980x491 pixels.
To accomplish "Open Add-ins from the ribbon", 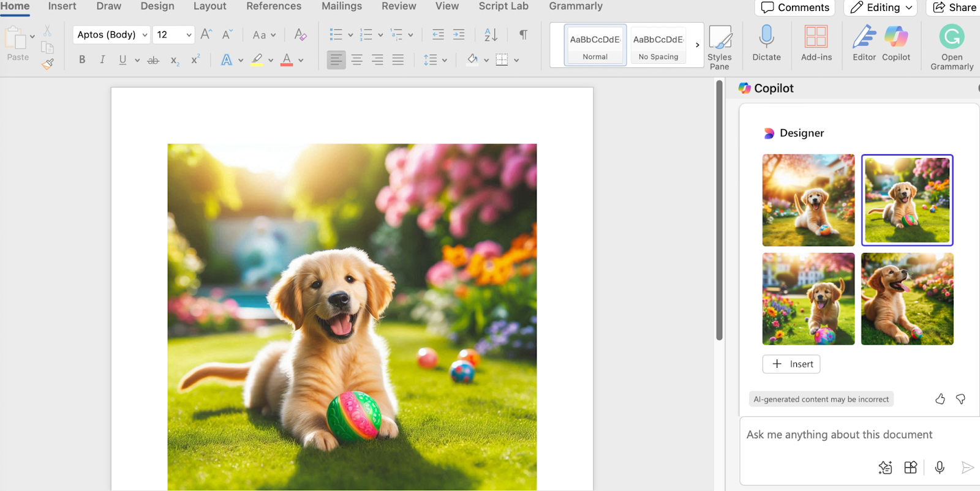I will point(816,37).
